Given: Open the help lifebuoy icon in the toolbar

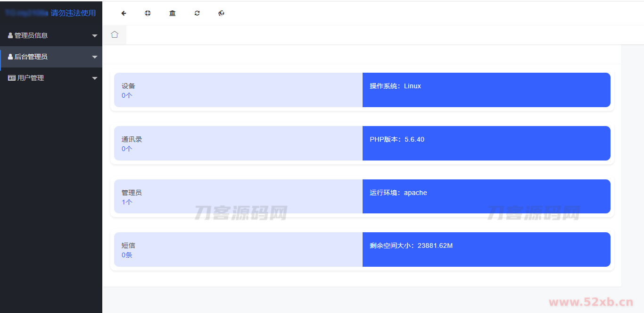Looking at the screenshot, I should (x=148, y=13).
